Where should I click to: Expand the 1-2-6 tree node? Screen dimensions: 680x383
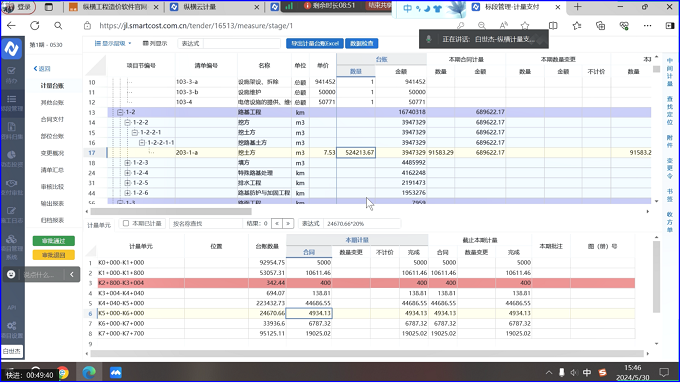[x=128, y=193]
